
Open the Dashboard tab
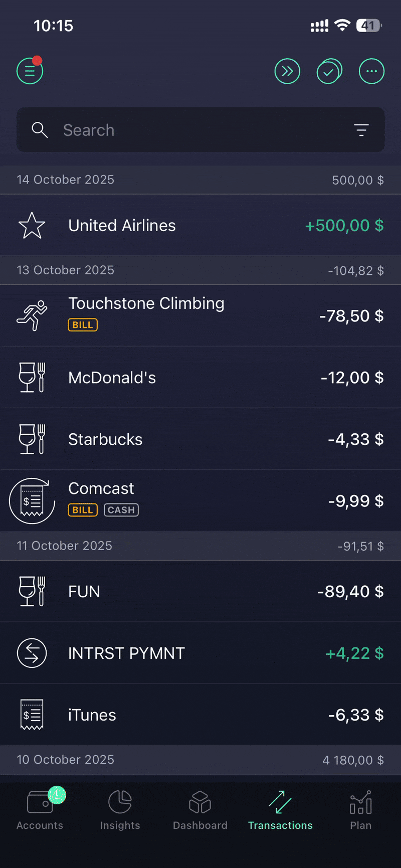click(200, 810)
